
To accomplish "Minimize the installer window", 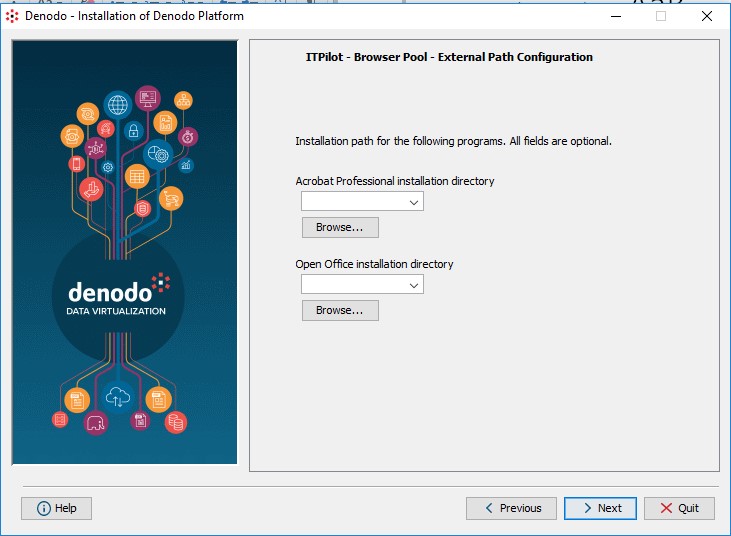I will point(616,16).
